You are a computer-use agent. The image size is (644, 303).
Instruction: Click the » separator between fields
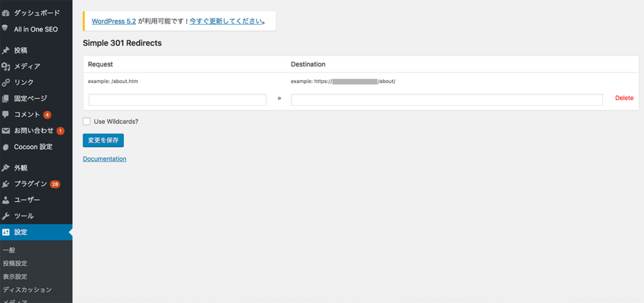click(x=279, y=98)
